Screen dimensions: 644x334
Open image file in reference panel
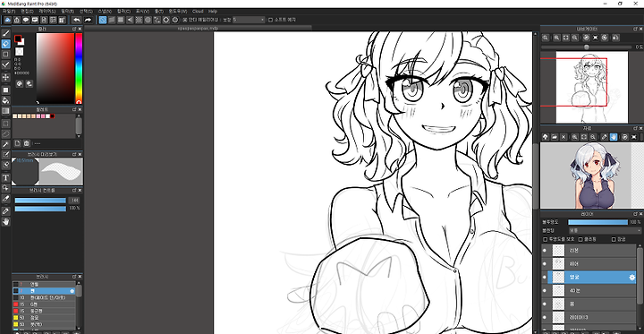[555, 137]
